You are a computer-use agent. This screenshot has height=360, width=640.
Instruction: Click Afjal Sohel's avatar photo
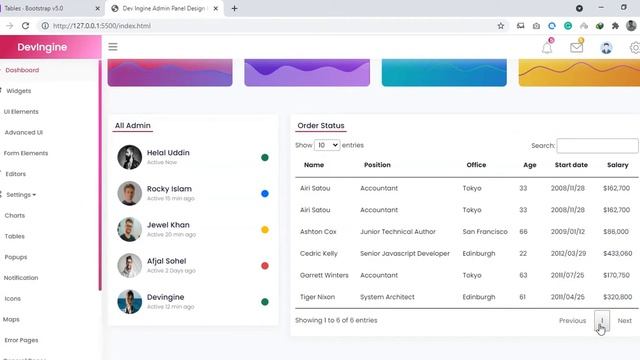130,265
